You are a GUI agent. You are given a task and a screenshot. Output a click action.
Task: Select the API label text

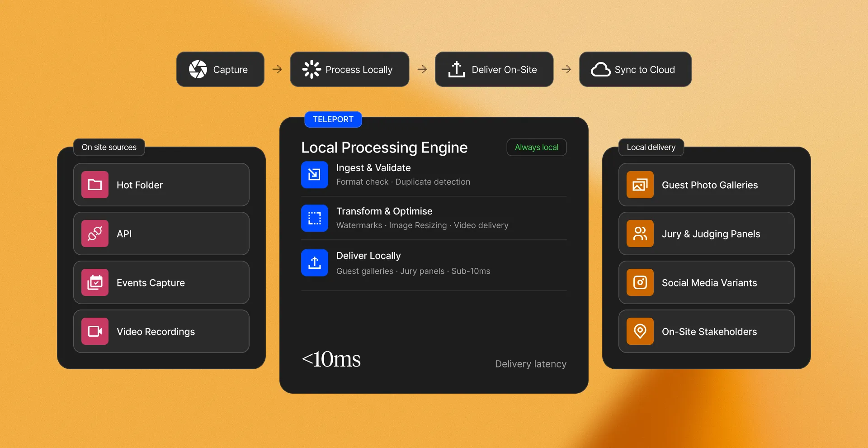pos(124,234)
